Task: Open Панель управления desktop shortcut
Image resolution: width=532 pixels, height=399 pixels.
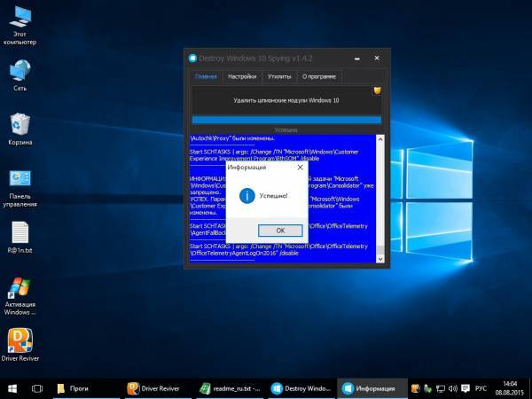Action: 20,179
